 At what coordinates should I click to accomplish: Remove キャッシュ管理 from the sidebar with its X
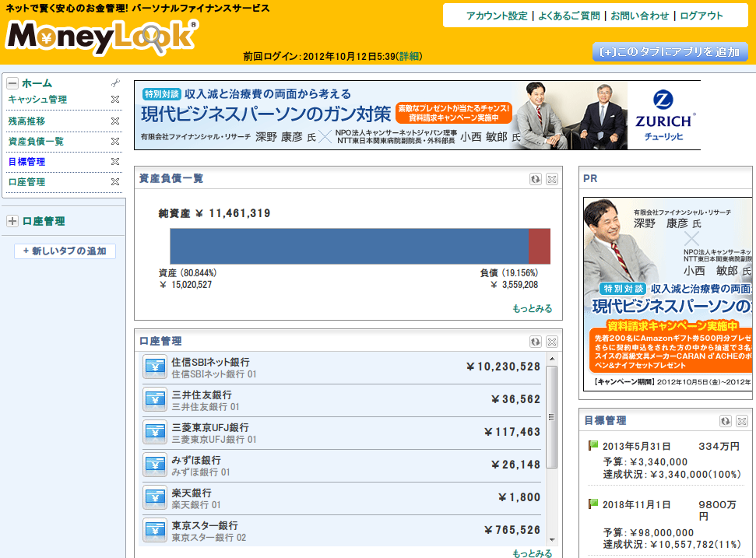point(114,100)
